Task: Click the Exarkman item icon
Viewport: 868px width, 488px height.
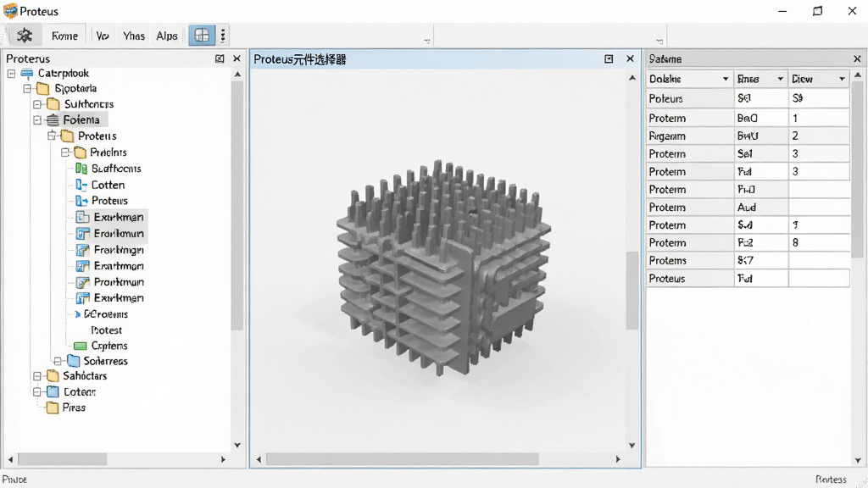Action: tap(82, 217)
